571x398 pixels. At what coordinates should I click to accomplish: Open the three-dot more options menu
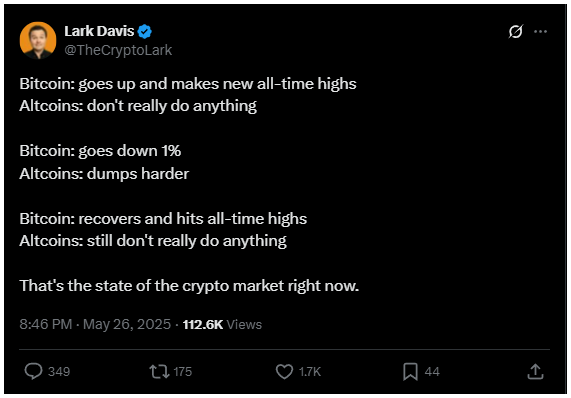point(540,32)
